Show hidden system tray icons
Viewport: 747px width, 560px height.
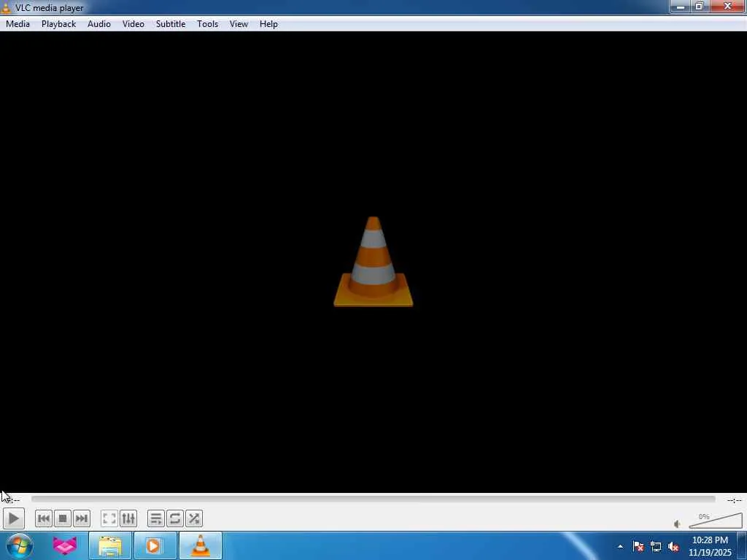pyautogui.click(x=620, y=546)
